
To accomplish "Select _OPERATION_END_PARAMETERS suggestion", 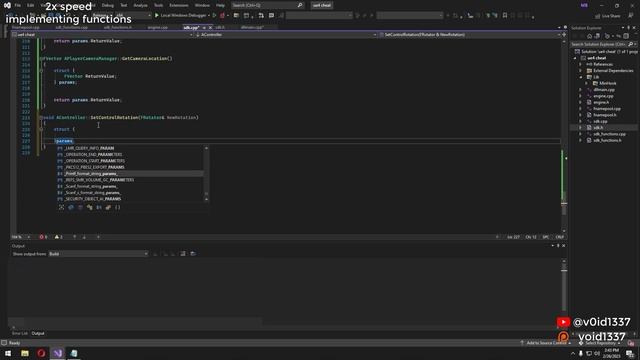I will click(130, 155).
